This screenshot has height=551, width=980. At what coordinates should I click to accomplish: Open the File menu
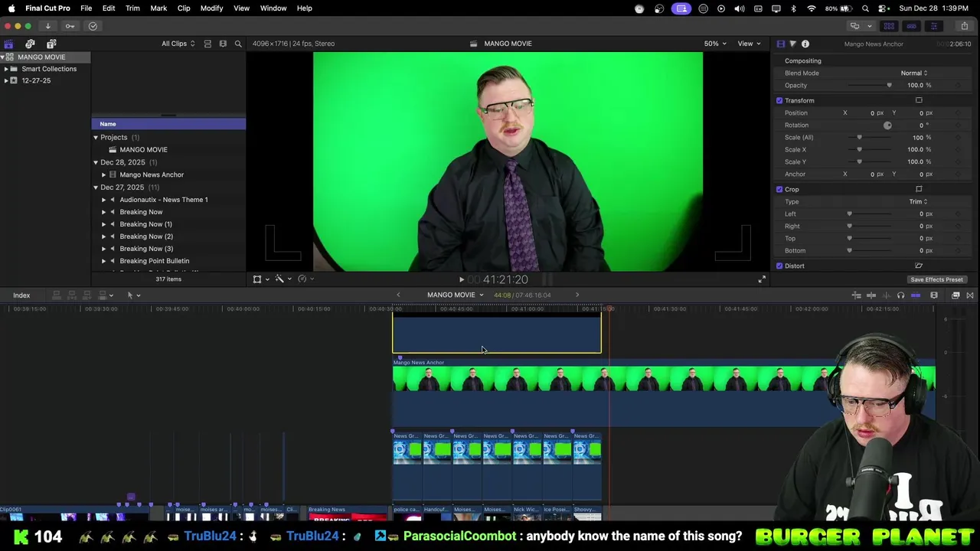tap(87, 8)
